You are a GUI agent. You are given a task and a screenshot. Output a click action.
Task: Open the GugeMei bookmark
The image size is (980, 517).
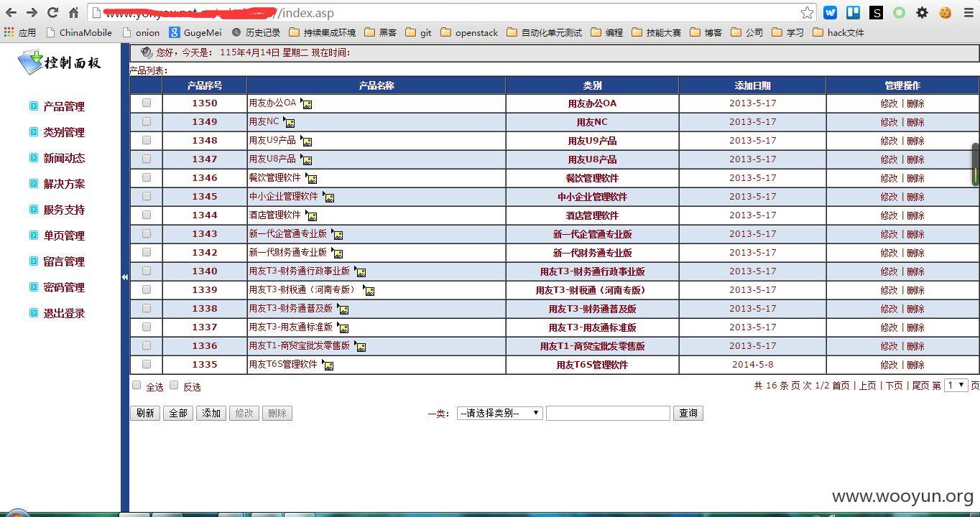pyautogui.click(x=195, y=32)
